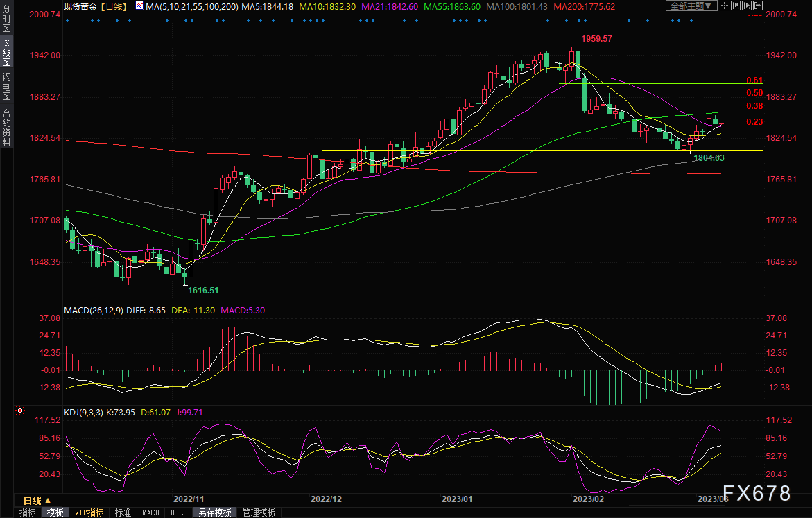Switch to the K线图 side tab
Viewport: 812px width, 518px height.
click(x=6, y=52)
